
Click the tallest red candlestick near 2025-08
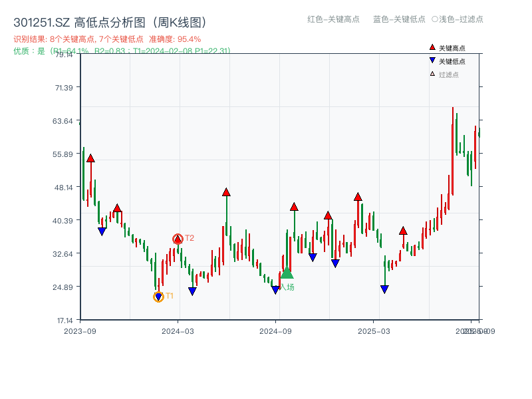[x=453, y=151]
